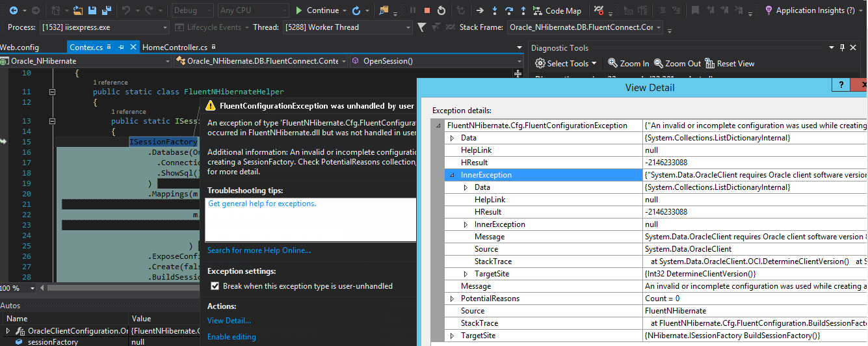Switch to the Web.config tab
Viewport: 868px width, 346px height.
pyautogui.click(x=20, y=47)
